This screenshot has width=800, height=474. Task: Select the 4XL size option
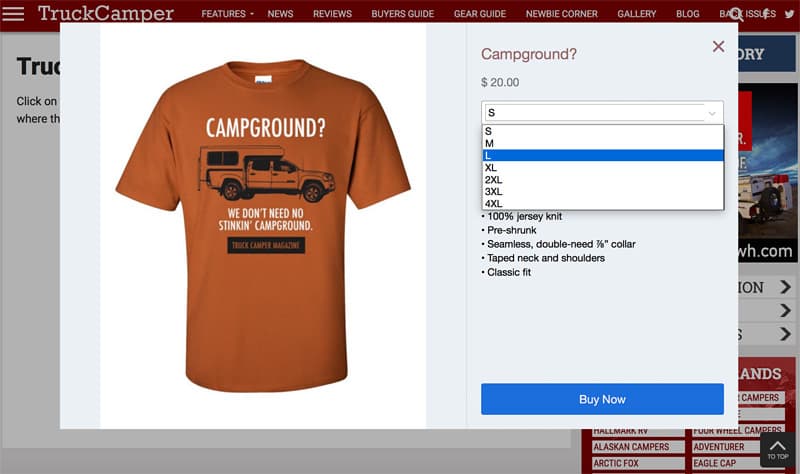(603, 204)
